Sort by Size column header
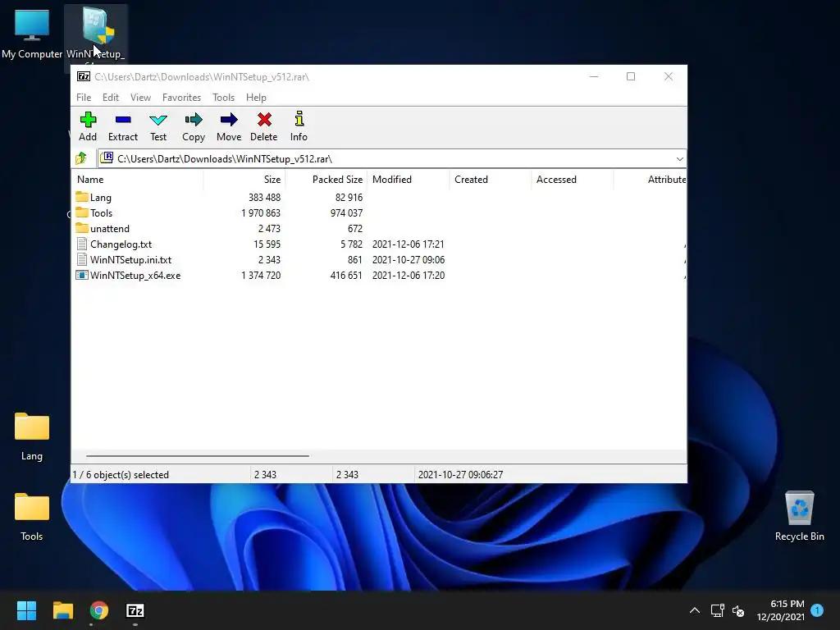Image resolution: width=840 pixels, height=630 pixels. [x=244, y=180]
